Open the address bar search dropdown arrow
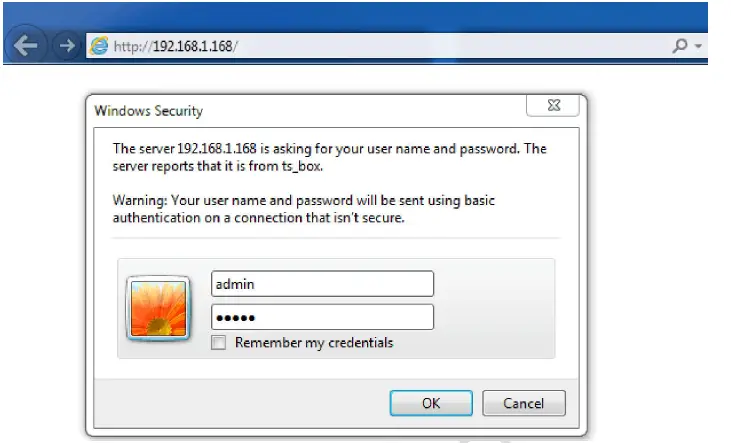The image size is (731, 443). [x=698, y=46]
